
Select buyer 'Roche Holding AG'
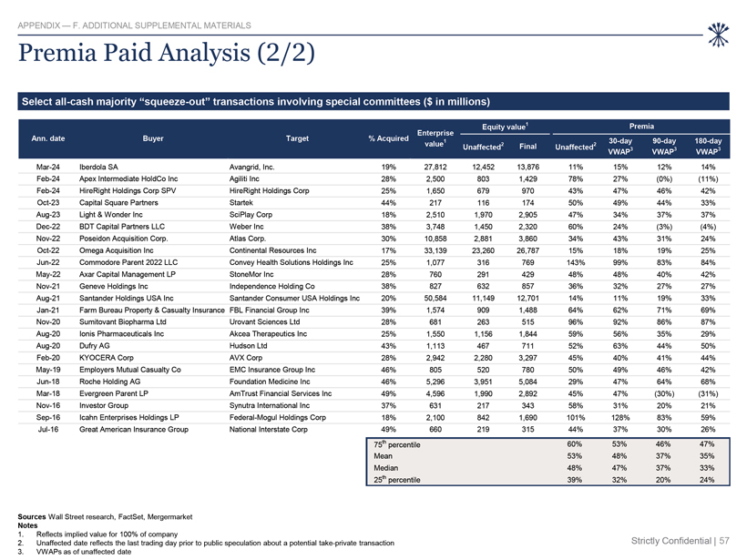coord(110,382)
